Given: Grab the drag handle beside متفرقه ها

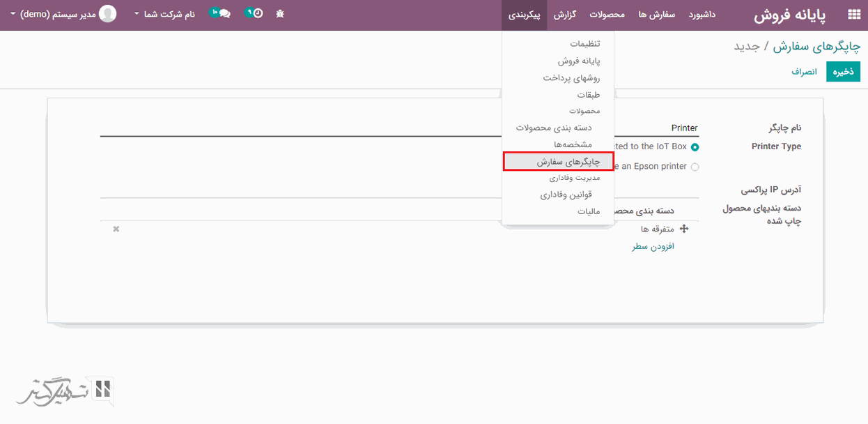Looking at the screenshot, I should pyautogui.click(x=683, y=229).
